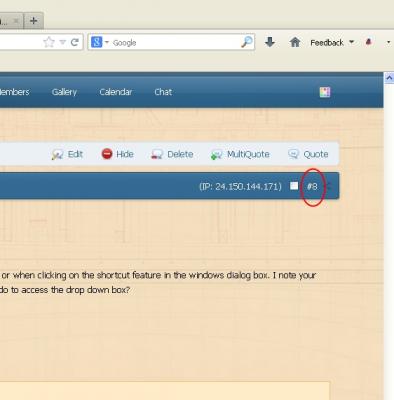Close the current browser tab
This screenshot has height=400, width=394.
coord(16,21)
